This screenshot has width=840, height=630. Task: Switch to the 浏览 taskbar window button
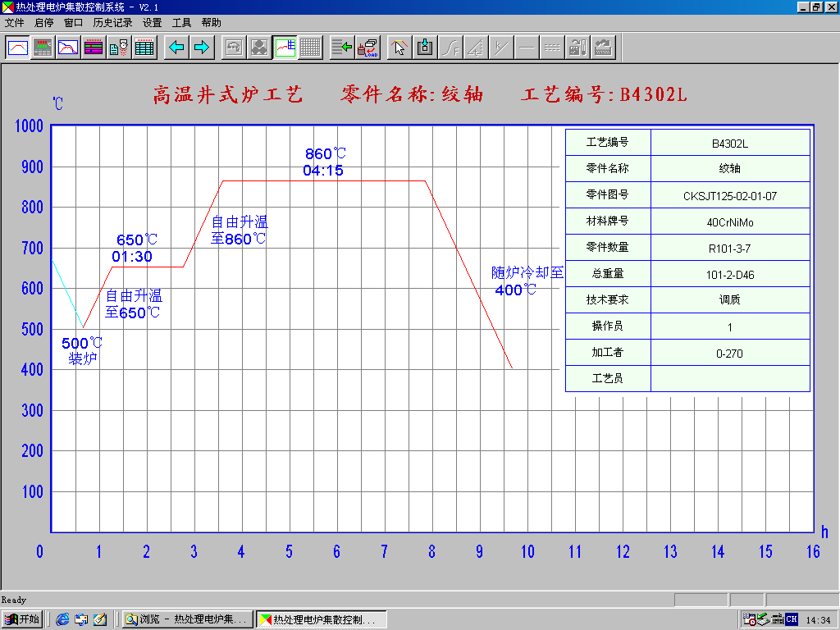[187, 619]
